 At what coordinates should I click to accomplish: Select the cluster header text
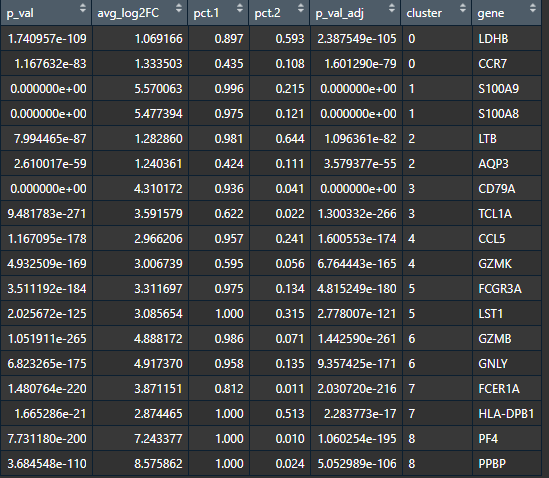click(x=424, y=13)
